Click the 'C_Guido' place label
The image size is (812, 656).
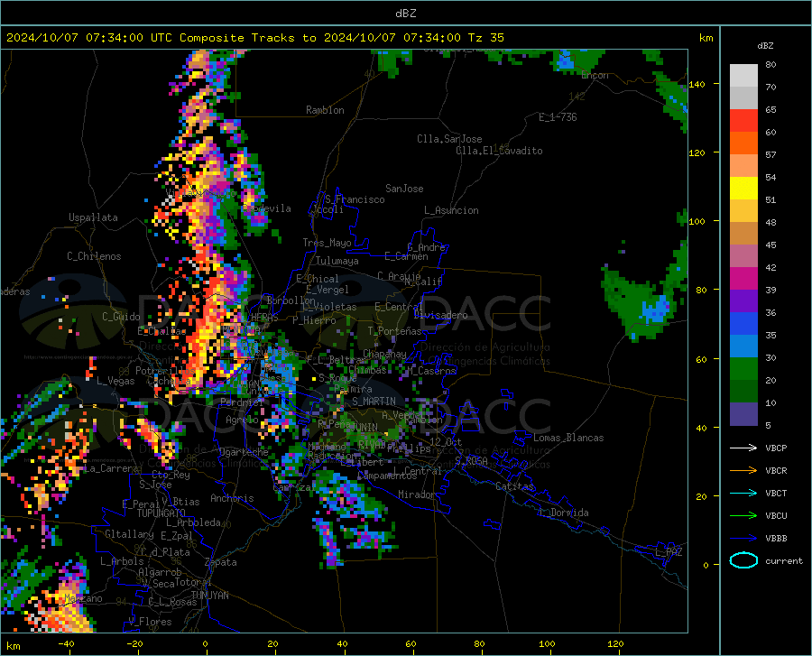tap(121, 317)
